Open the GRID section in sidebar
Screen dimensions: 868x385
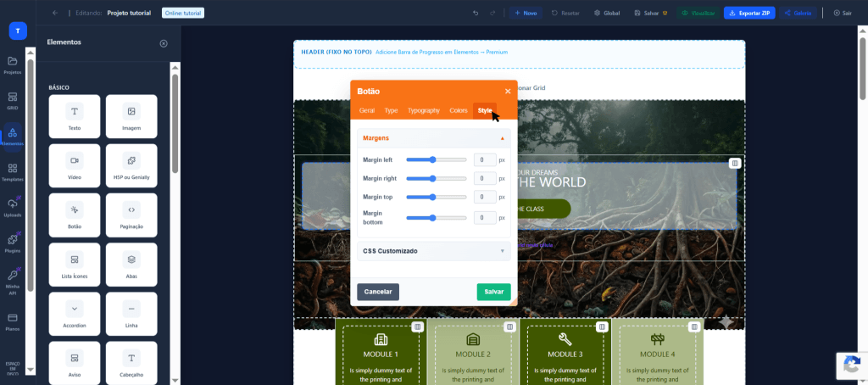(13, 100)
